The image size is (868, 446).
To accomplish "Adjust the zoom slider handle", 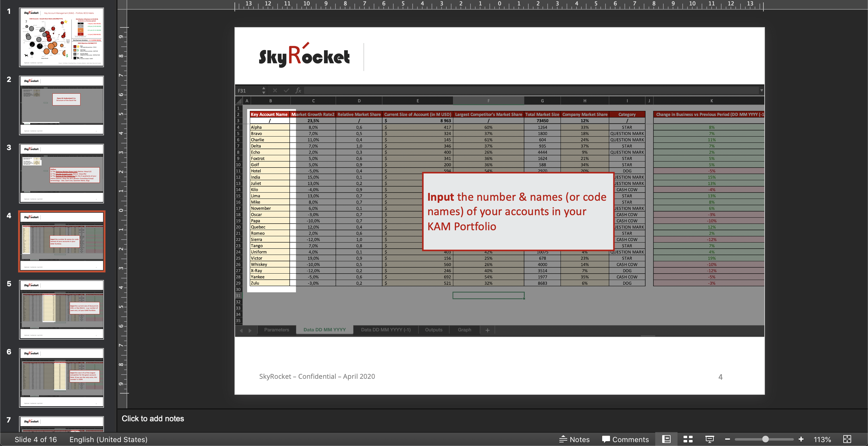I will [765, 439].
